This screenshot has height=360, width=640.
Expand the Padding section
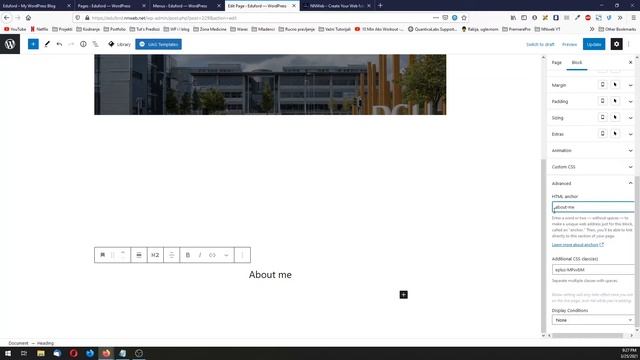631,102
